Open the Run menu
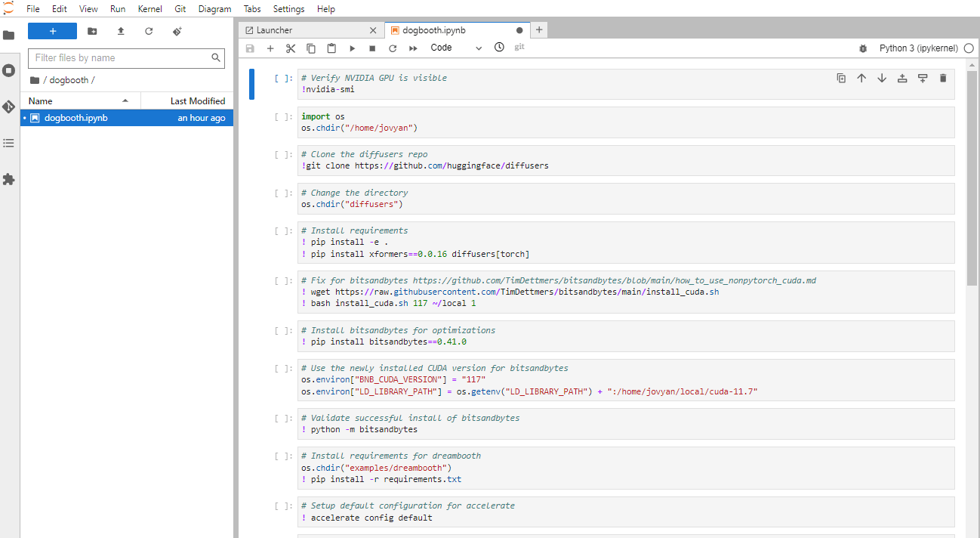Image resolution: width=980 pixels, height=538 pixels. pyautogui.click(x=118, y=9)
